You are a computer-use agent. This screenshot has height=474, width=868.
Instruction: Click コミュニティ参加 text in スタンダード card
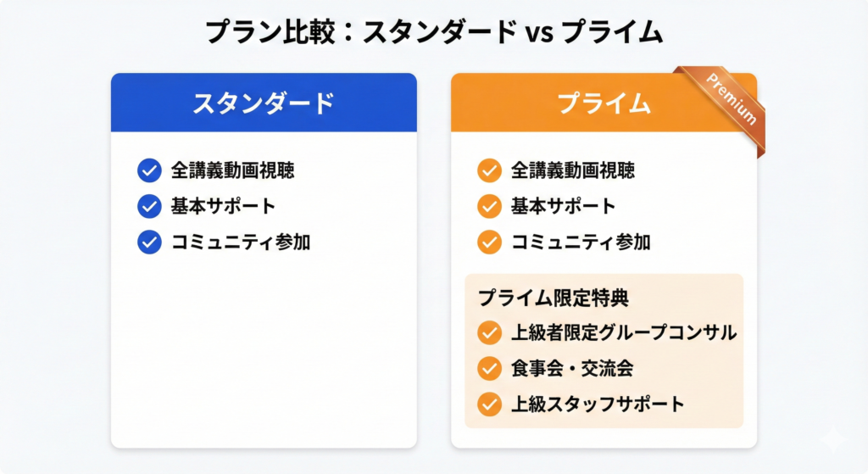tap(241, 242)
